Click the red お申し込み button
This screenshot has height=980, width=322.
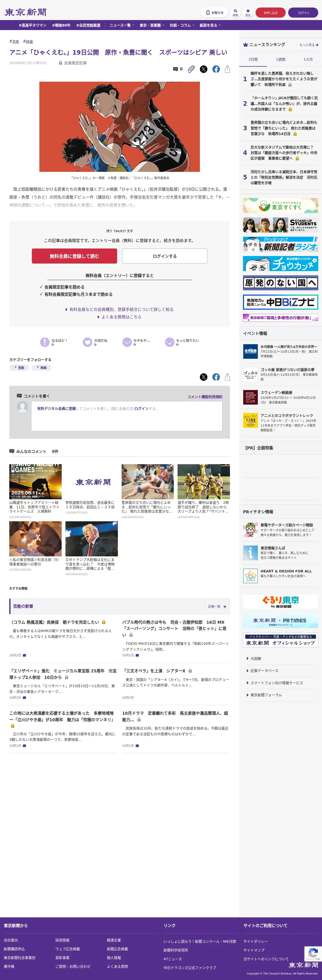pos(271,13)
